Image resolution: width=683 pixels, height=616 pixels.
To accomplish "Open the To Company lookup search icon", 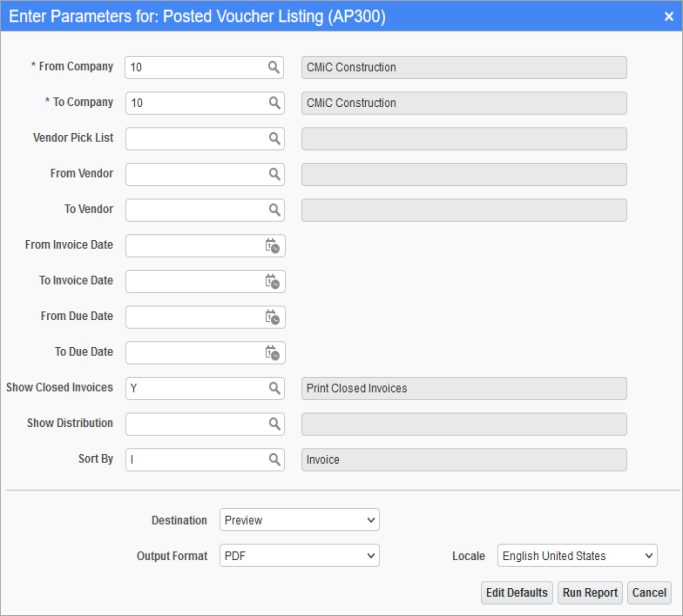I will [x=274, y=103].
